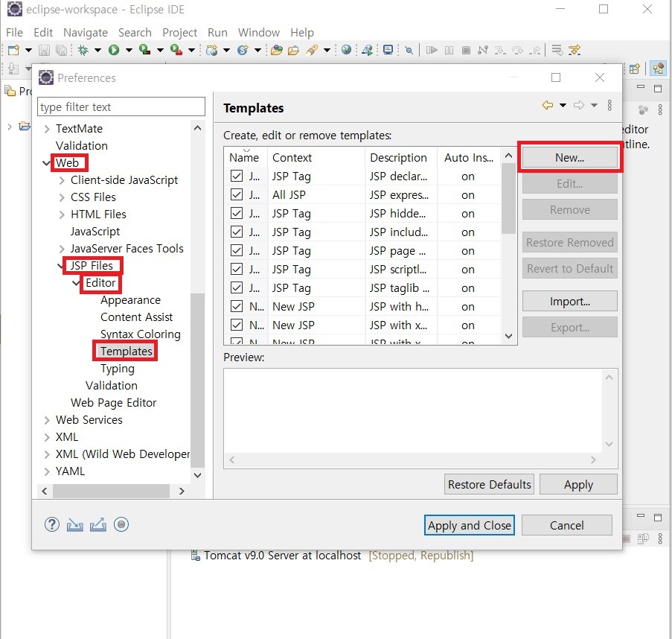Viewport: 672px width, 639px height.
Task: Click the Open Perspective icon
Action: [x=635, y=69]
